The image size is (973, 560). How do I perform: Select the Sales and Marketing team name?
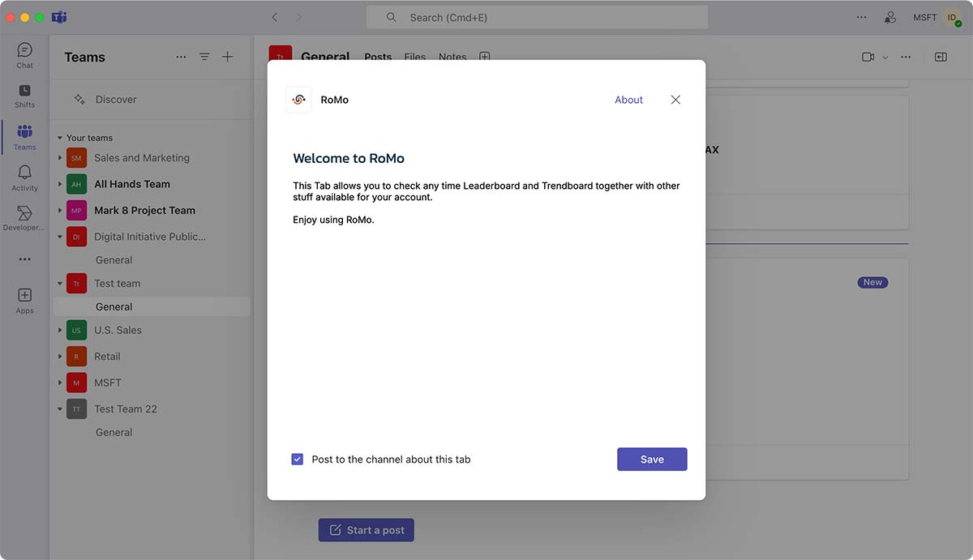142,158
